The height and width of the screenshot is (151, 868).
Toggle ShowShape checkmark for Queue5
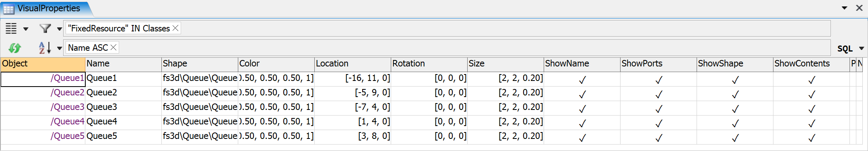point(735,138)
